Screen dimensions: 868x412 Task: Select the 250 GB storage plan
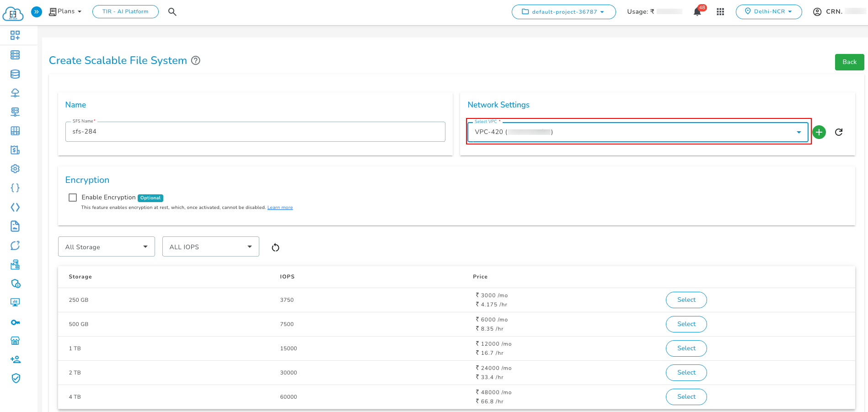coord(686,300)
